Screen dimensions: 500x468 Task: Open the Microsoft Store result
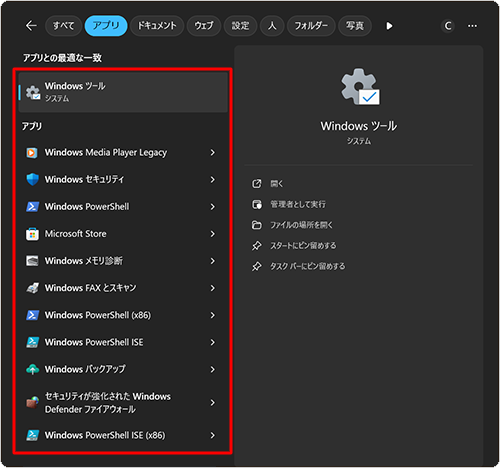[x=76, y=234]
